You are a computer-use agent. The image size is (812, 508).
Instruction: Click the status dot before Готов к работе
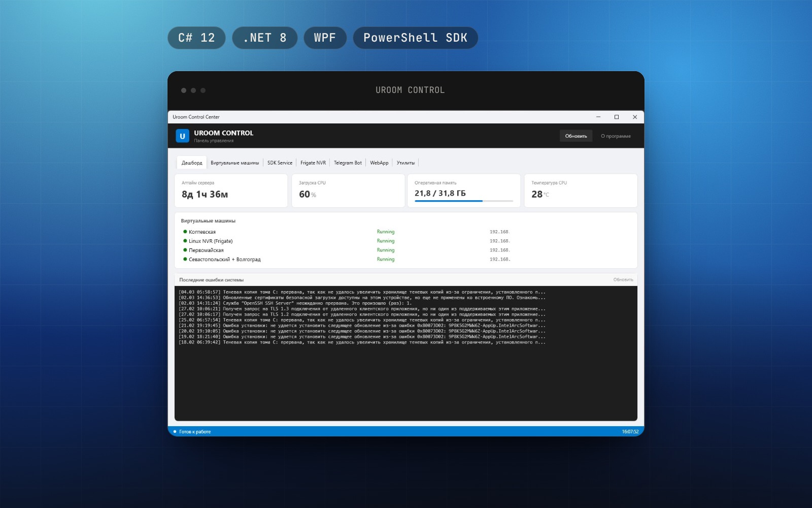tap(175, 432)
